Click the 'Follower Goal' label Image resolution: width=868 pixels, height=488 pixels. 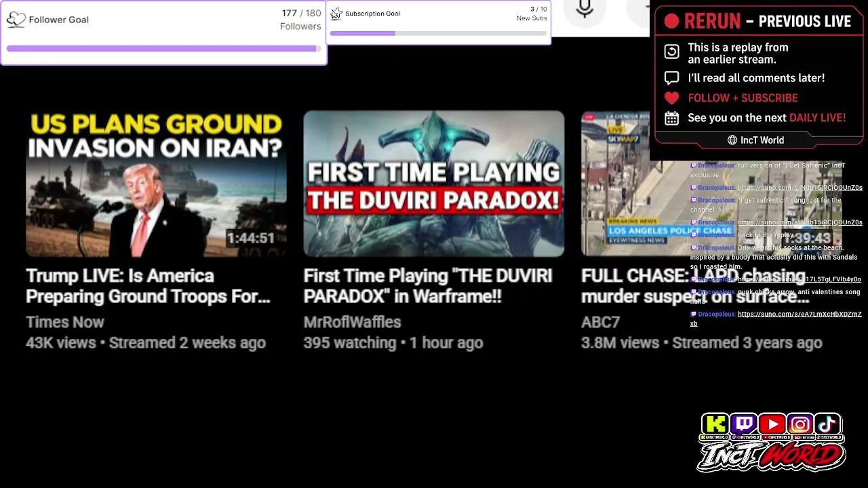(x=58, y=20)
